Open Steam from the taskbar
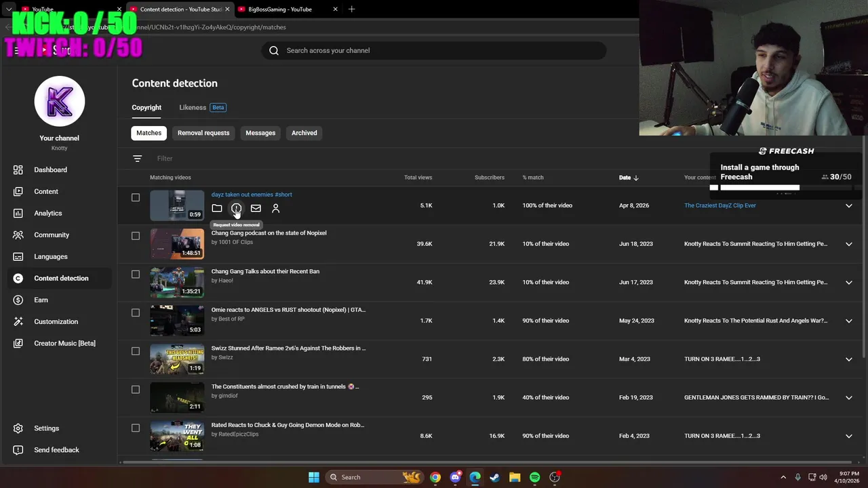 [495, 477]
